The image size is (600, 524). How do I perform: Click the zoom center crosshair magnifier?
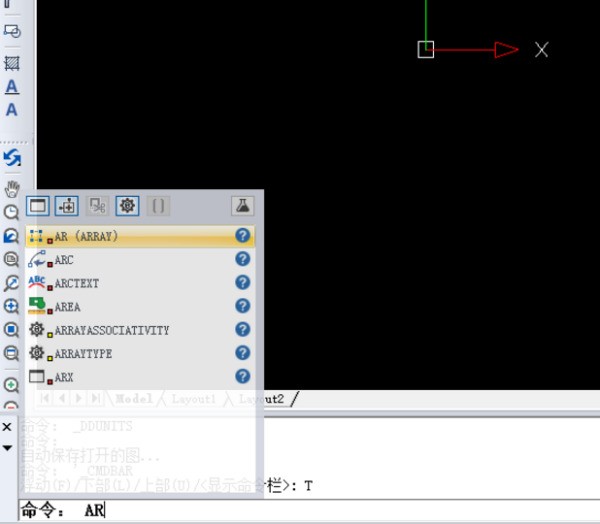[11, 307]
